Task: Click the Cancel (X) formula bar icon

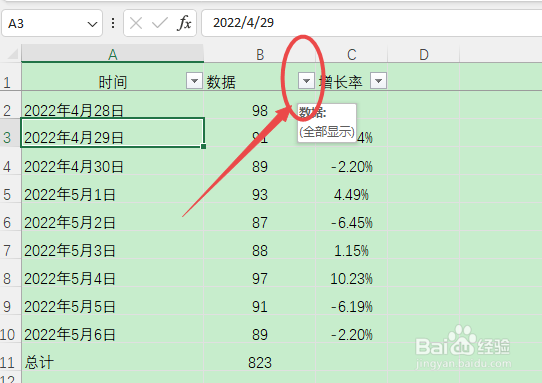Action: click(x=136, y=24)
